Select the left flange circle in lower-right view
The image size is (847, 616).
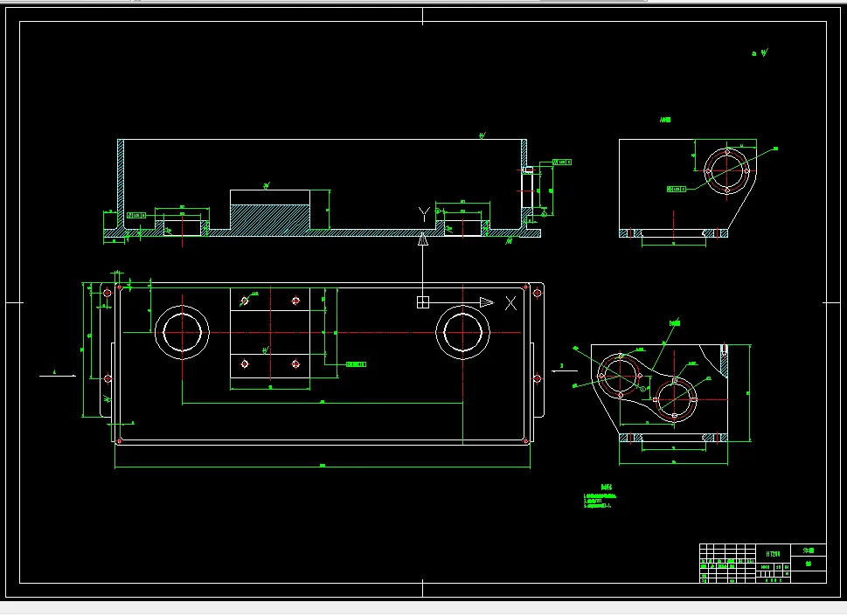[621, 376]
